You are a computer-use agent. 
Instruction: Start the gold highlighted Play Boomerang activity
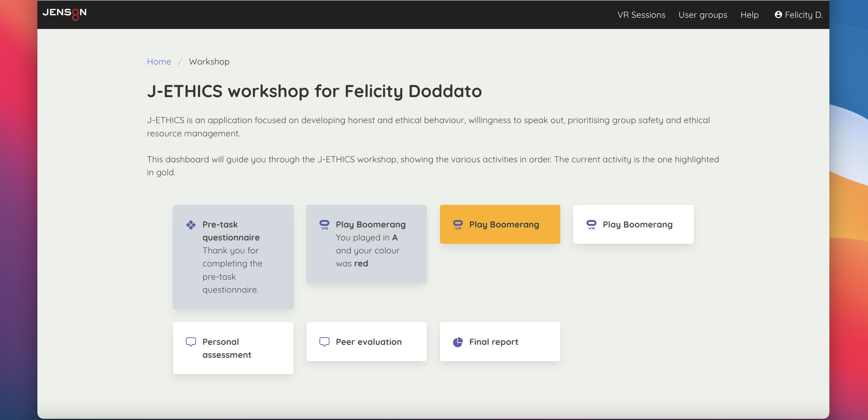point(500,224)
